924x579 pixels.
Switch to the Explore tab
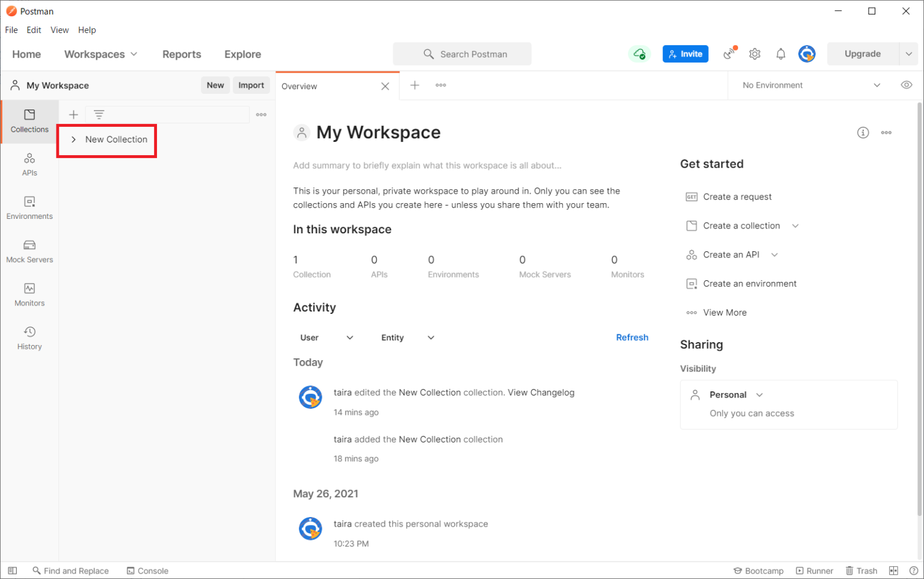point(242,54)
